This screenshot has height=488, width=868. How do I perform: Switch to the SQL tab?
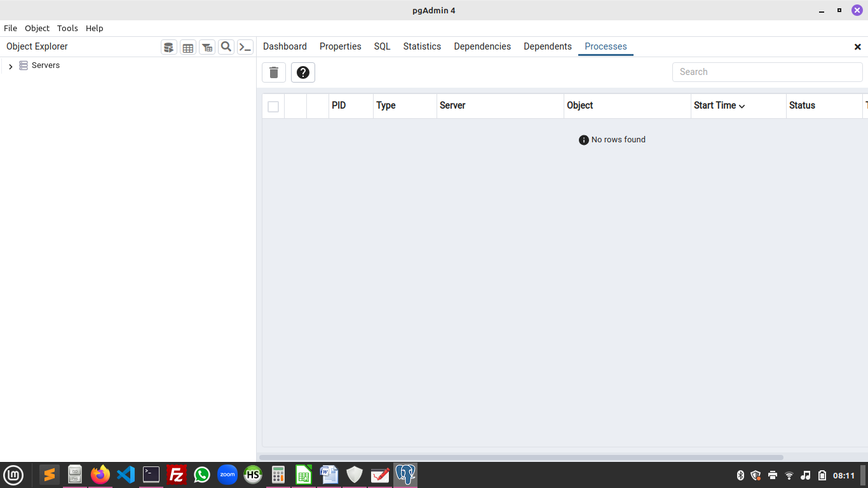(383, 46)
